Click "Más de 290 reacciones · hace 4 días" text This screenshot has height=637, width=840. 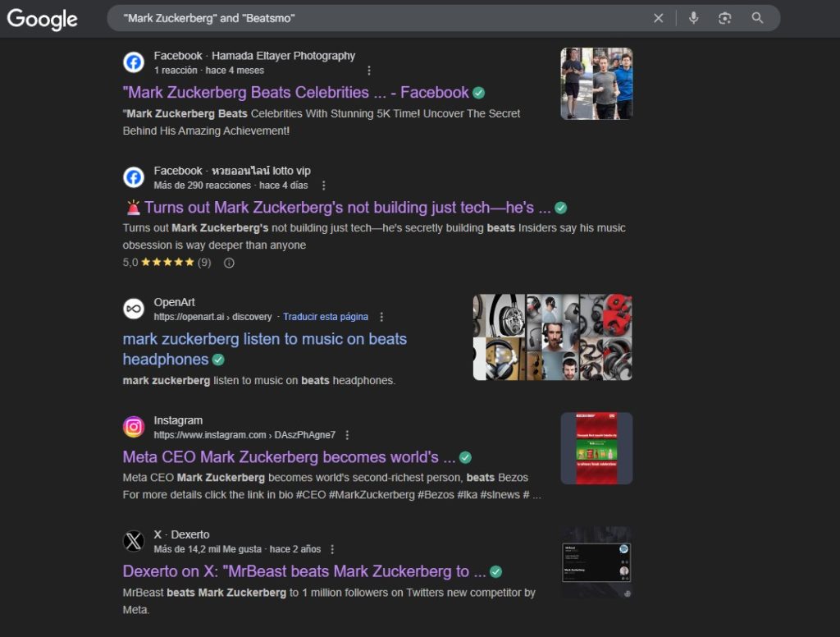pyautogui.click(x=231, y=186)
